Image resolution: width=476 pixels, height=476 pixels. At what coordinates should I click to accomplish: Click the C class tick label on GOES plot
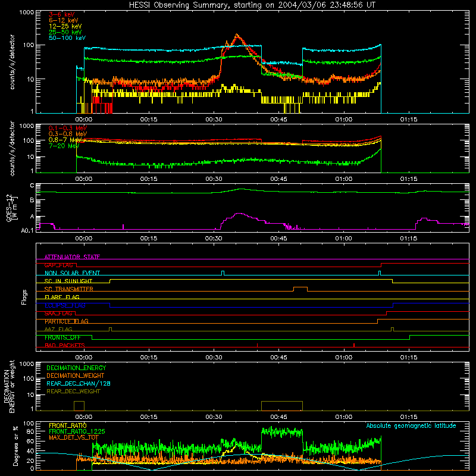(x=32, y=186)
